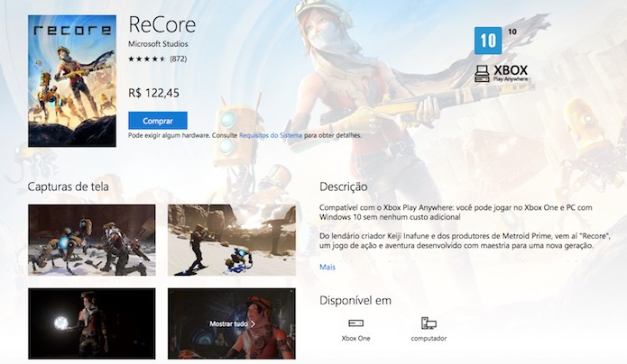Click the Descrição heading
Viewport: 627px width, 364px height.
click(x=343, y=187)
